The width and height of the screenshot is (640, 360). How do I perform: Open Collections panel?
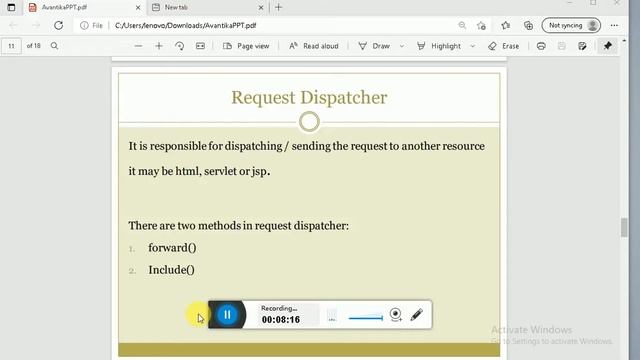(x=528, y=25)
